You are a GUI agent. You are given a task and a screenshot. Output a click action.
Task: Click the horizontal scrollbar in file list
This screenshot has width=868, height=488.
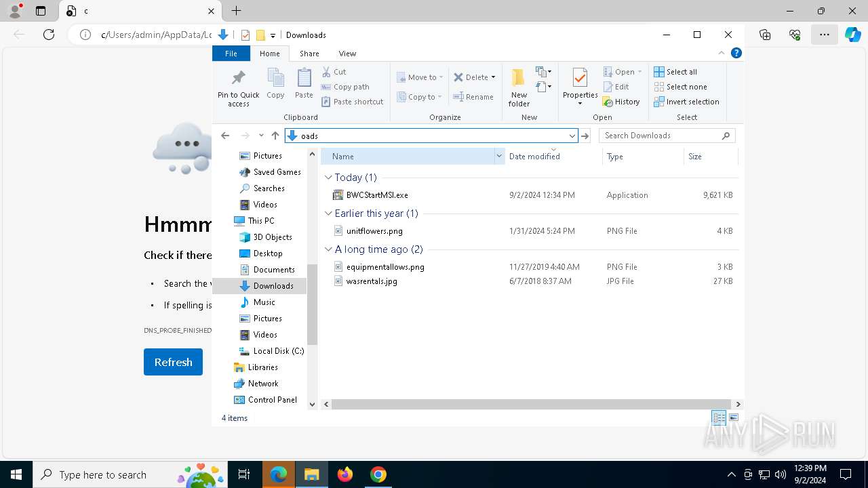point(531,404)
